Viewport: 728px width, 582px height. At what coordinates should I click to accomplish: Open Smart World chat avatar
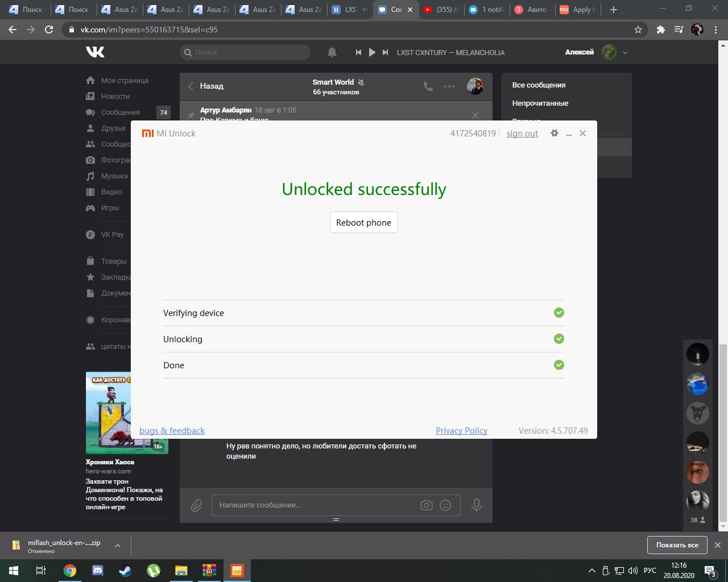coord(475,86)
